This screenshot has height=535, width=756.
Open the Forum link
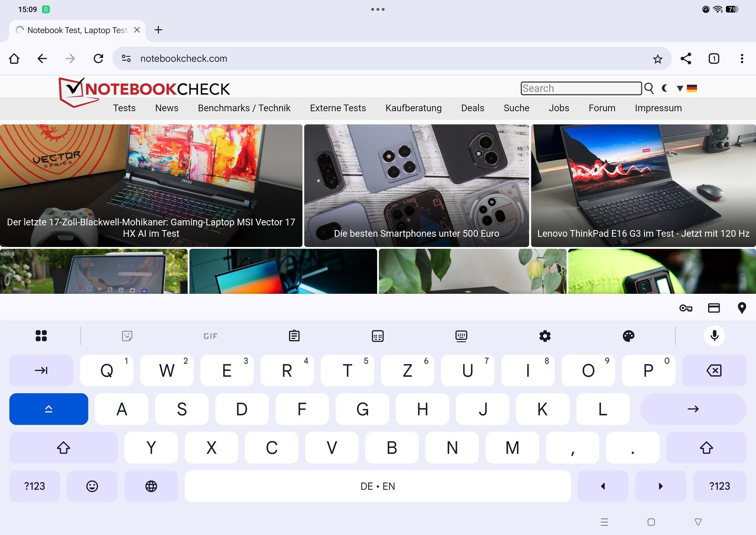point(602,108)
